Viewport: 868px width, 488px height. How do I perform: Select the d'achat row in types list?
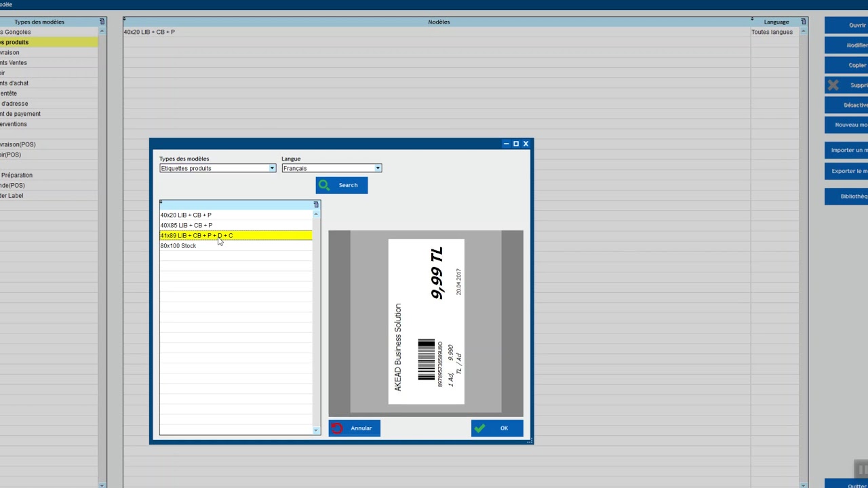[49, 83]
